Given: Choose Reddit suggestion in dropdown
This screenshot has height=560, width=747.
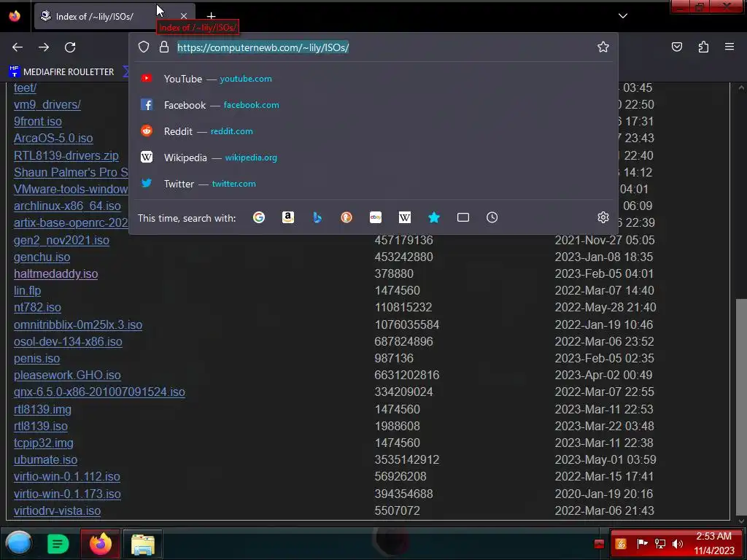Looking at the screenshot, I should [x=373, y=131].
